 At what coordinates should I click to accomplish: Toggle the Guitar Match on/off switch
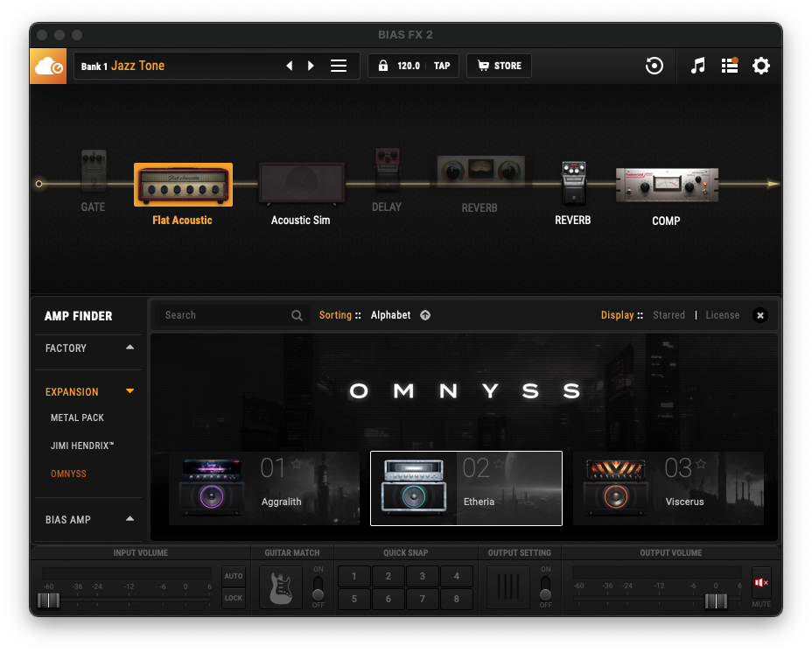pos(318,587)
